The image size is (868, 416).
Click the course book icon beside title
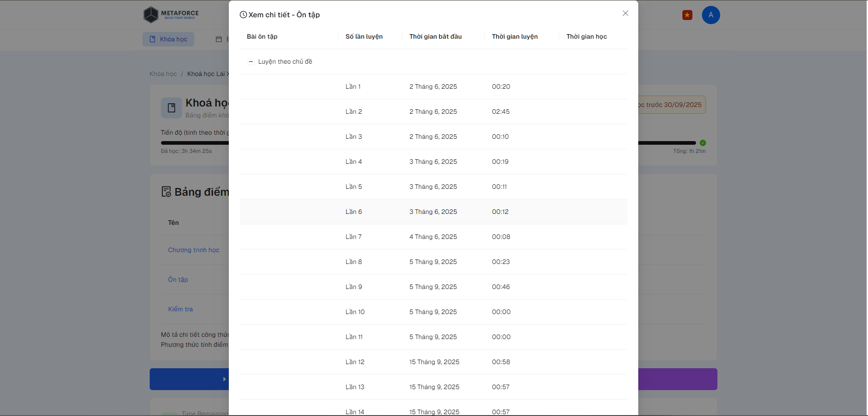click(172, 108)
